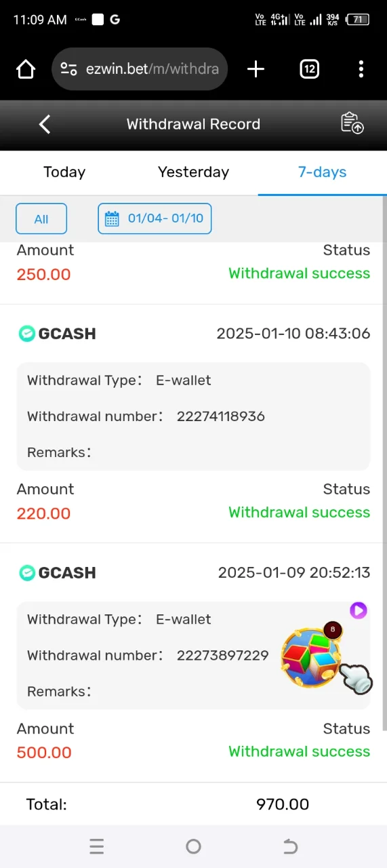Tap the browser home icon

26,69
